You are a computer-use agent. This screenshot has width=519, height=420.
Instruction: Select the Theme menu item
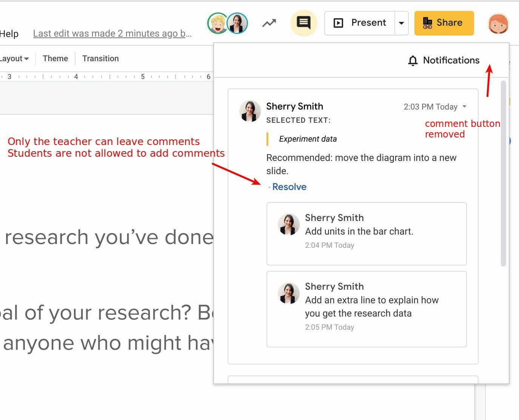click(x=55, y=58)
